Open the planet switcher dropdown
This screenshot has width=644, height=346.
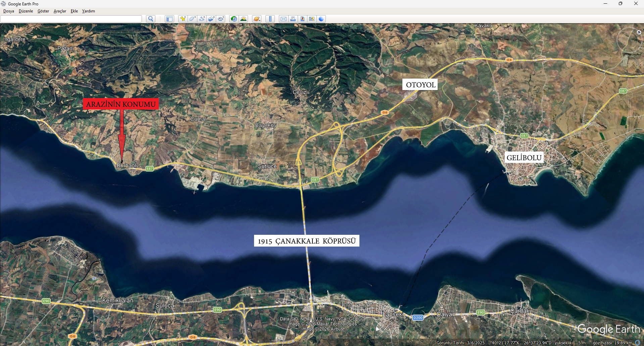[257, 19]
